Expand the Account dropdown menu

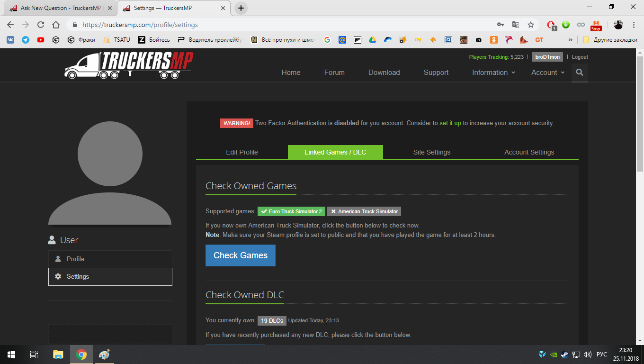(548, 73)
